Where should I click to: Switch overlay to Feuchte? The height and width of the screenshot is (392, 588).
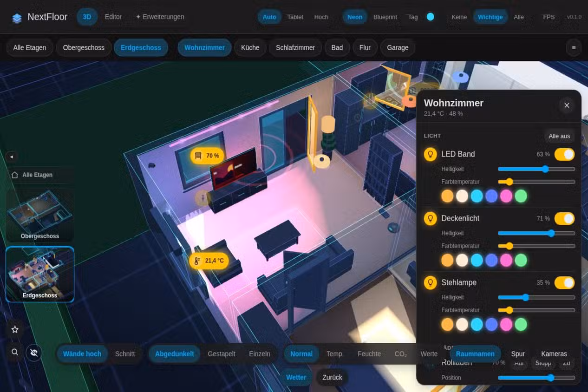tap(369, 354)
